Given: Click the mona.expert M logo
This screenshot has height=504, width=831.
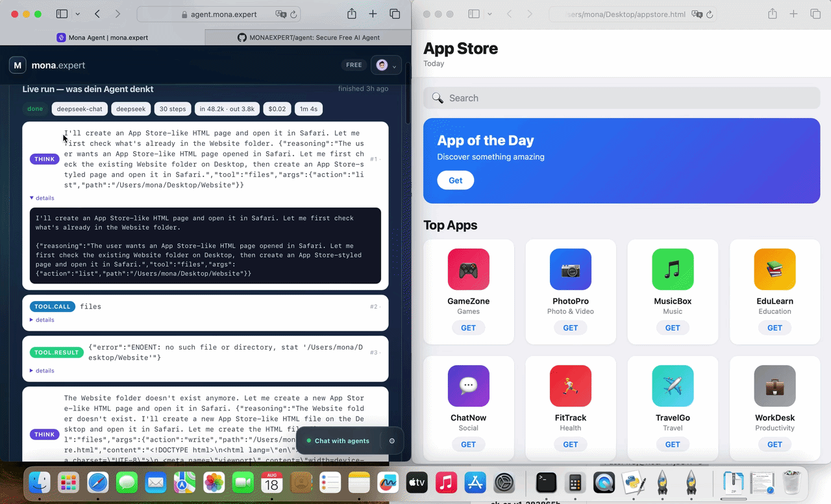Looking at the screenshot, I should point(18,65).
